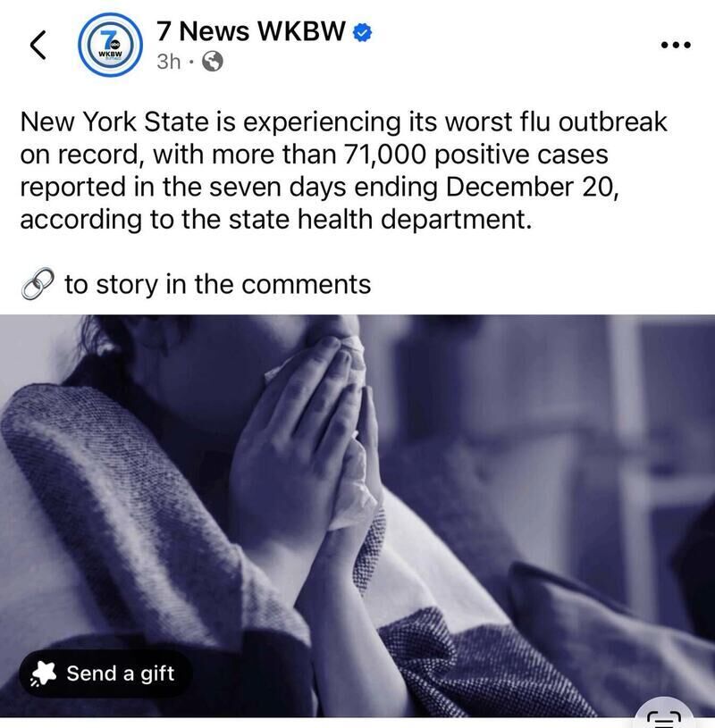Open the three-dot post options menu
Screen dimensions: 715x728
(676, 45)
